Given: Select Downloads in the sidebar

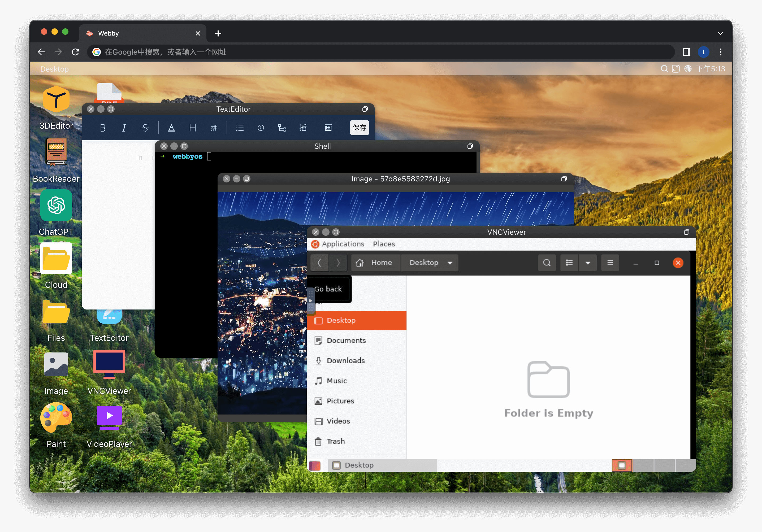Looking at the screenshot, I should point(345,360).
